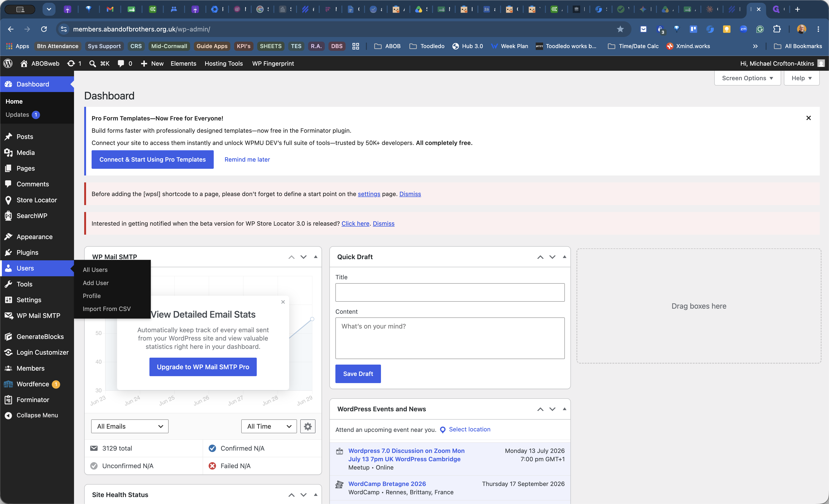This screenshot has height=504, width=829.
Task: Click the Remind me later link
Action: [x=247, y=159]
